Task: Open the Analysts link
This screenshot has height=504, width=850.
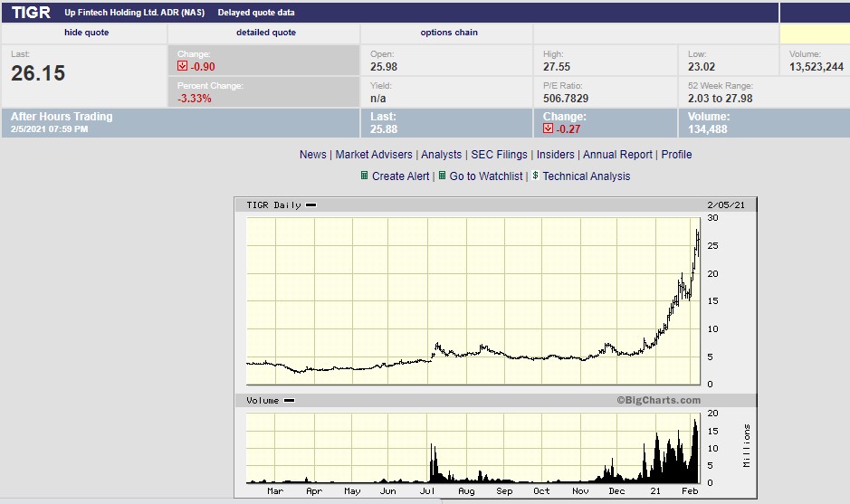Action: pyautogui.click(x=441, y=155)
